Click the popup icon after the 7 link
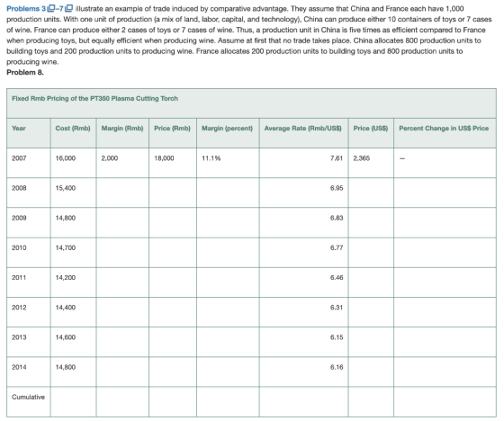 69,8
